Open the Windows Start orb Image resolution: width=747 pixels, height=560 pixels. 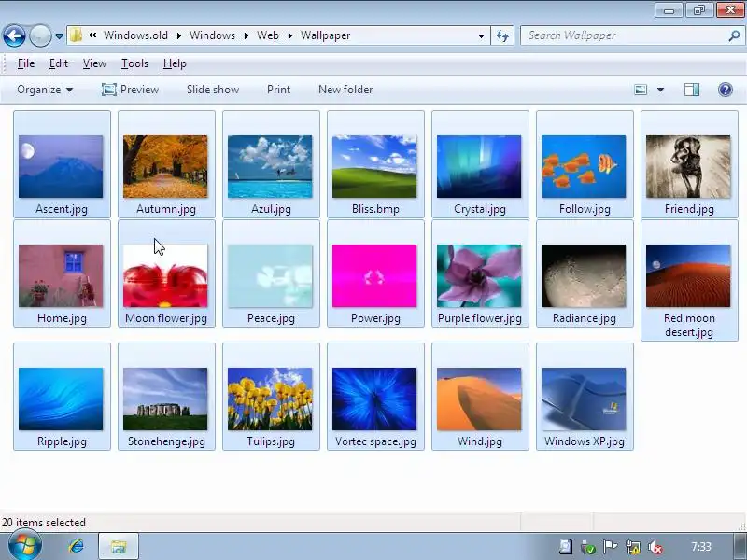25,546
